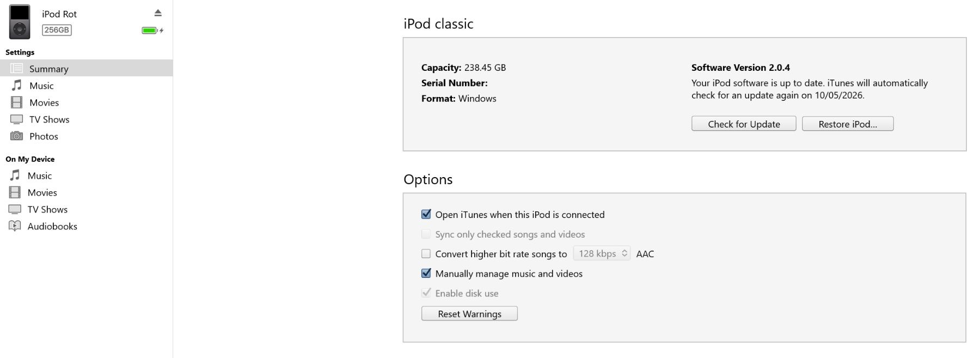Click the TV Shows icon under On My Device
This screenshot has height=358, width=980.
15,209
